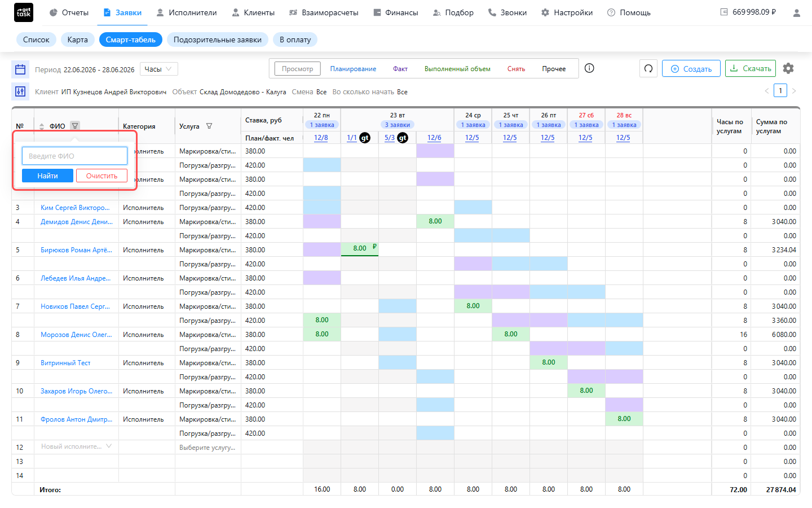Click the calendar period icon
Screen dimensions: 812x508
tap(20, 69)
